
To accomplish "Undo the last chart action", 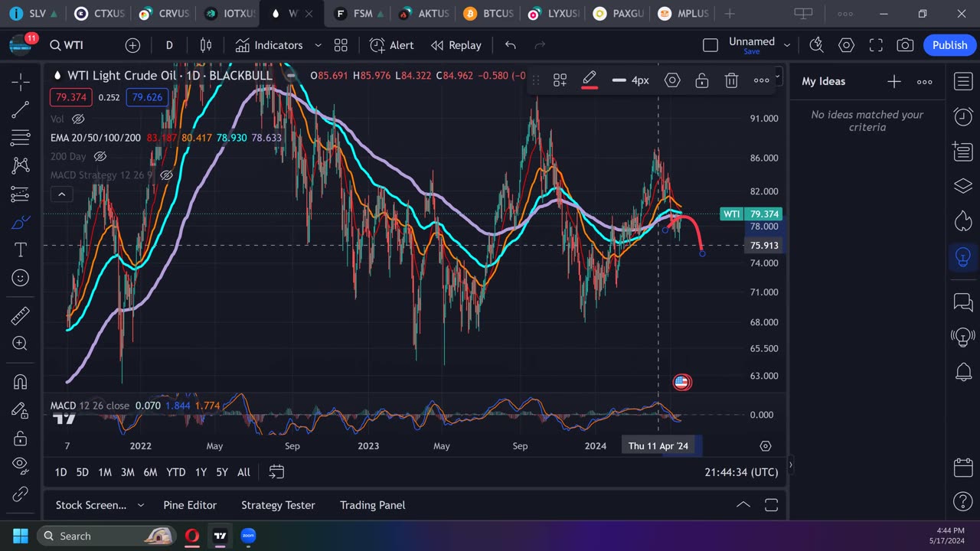I will pos(511,45).
